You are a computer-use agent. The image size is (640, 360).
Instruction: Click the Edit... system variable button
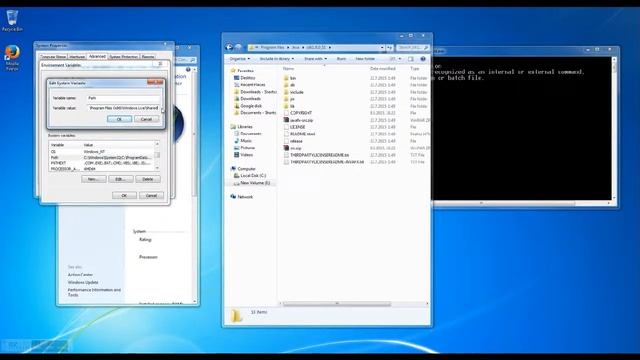pyautogui.click(x=120, y=179)
